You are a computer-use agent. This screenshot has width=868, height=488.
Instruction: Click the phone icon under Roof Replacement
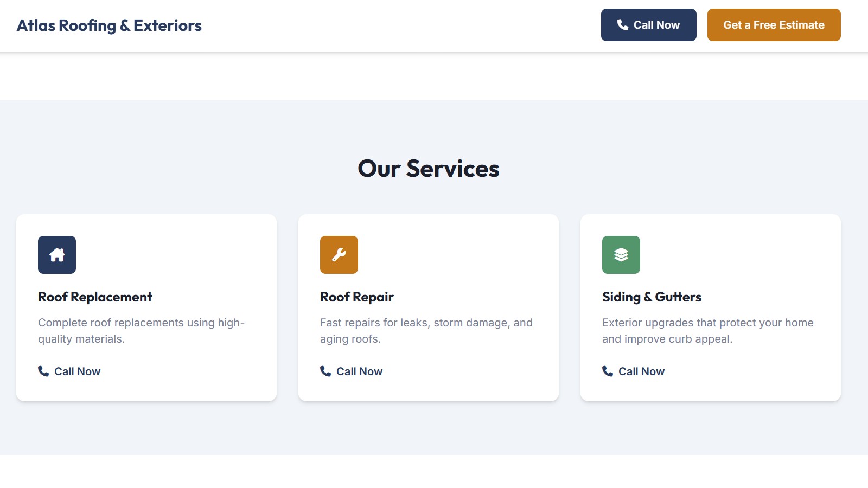pyautogui.click(x=42, y=371)
